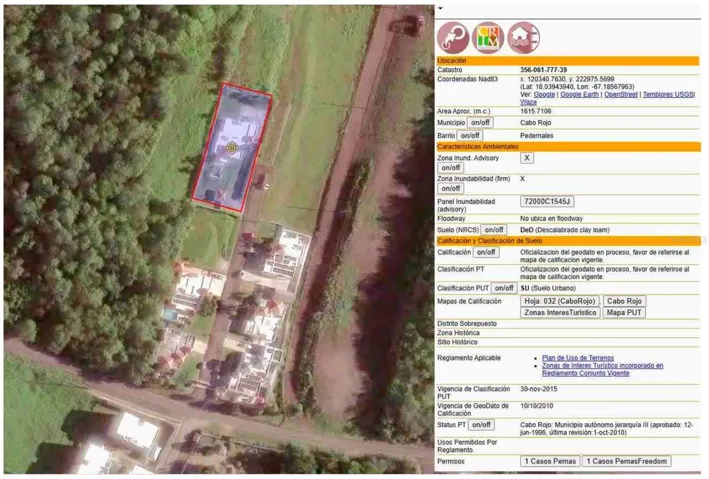
Task: View location in Google Earth link
Action: coord(579,95)
